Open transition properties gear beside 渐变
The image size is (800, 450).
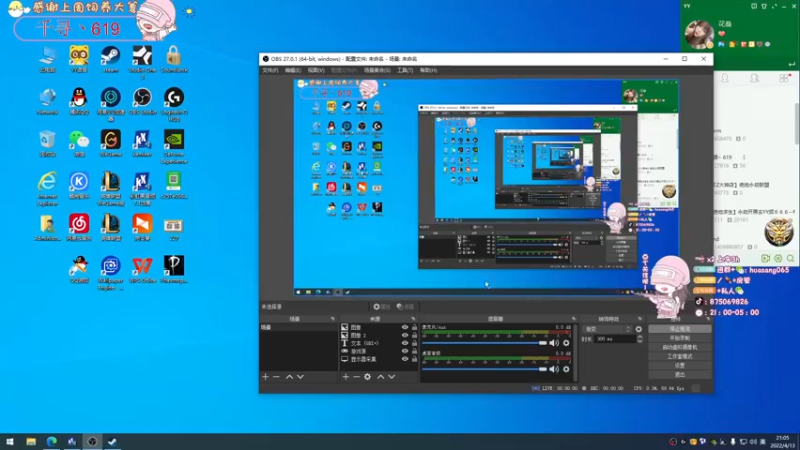[639, 329]
